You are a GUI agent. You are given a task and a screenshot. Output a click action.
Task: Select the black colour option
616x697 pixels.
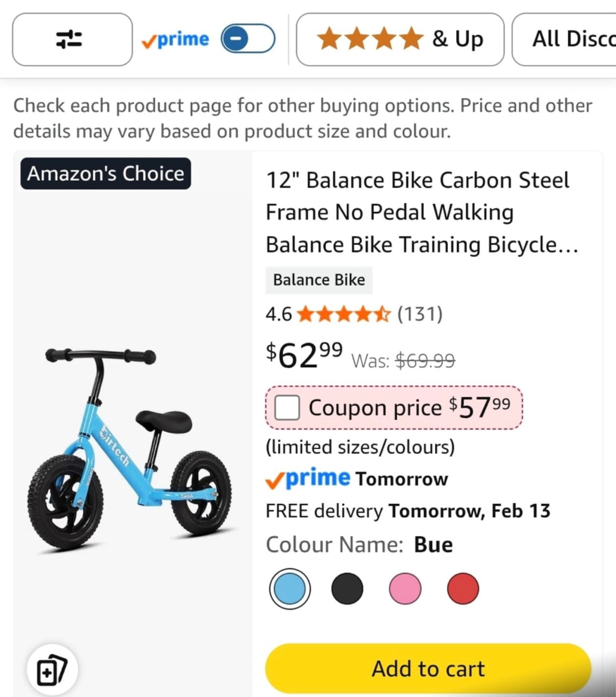pos(347,588)
